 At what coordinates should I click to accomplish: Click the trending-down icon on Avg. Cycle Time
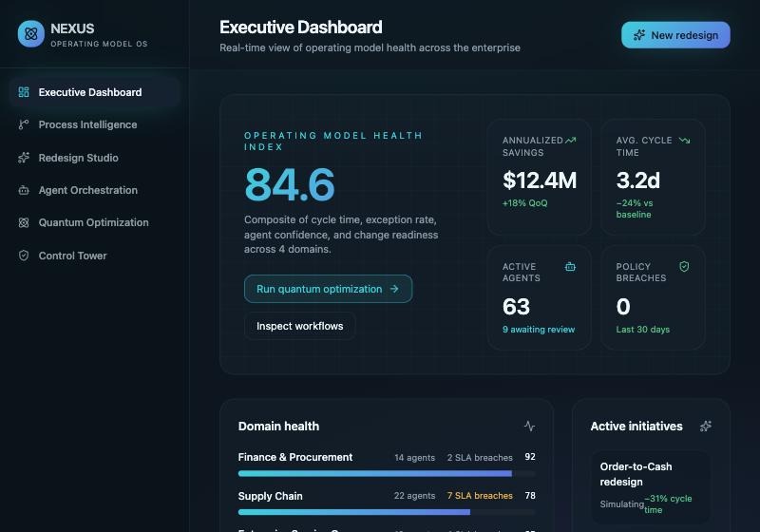tap(684, 140)
